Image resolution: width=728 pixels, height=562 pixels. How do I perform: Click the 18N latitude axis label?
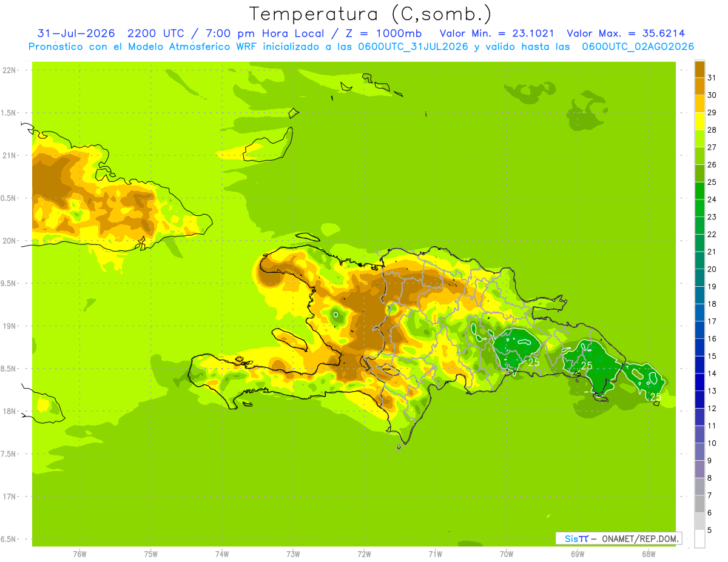point(9,411)
